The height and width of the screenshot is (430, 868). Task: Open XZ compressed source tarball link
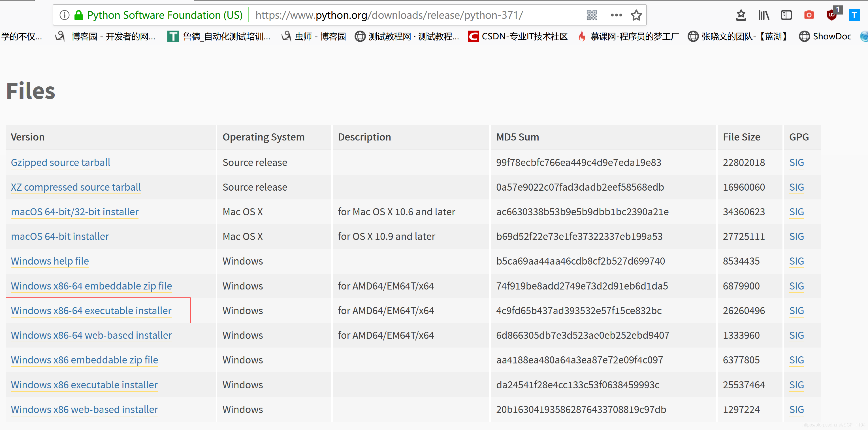coord(76,187)
